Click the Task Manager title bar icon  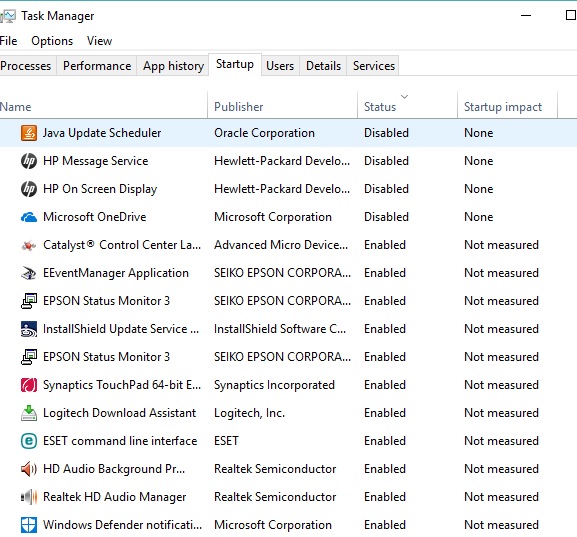(8, 16)
